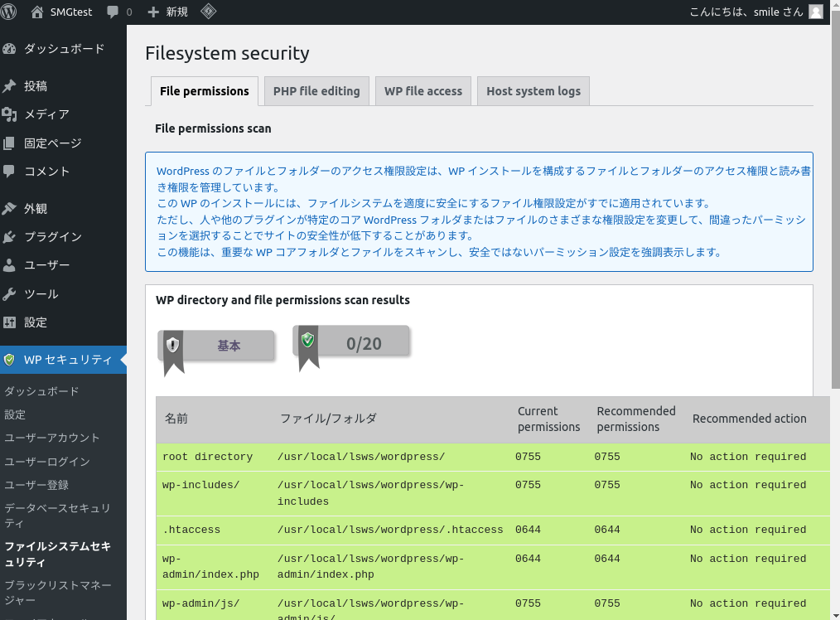This screenshot has height=620, width=840.
Task: Click Current permissions column header
Action: pyautogui.click(x=548, y=419)
